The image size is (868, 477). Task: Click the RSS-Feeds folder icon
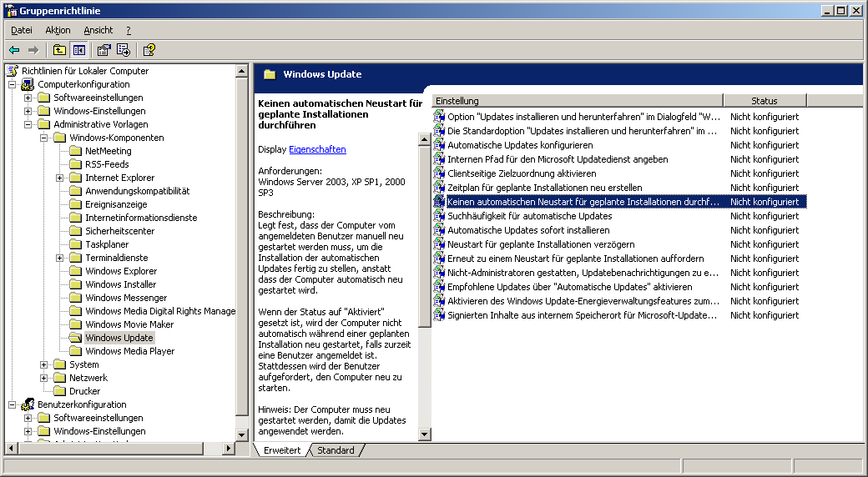click(x=75, y=164)
